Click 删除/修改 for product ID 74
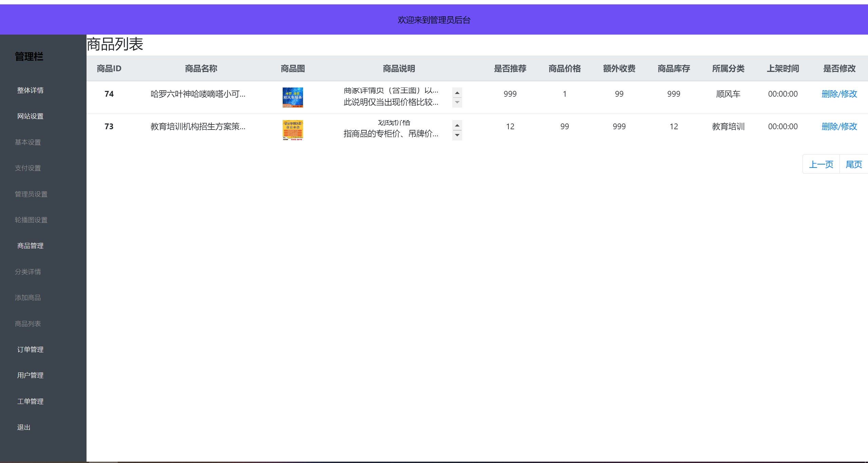 839,94
